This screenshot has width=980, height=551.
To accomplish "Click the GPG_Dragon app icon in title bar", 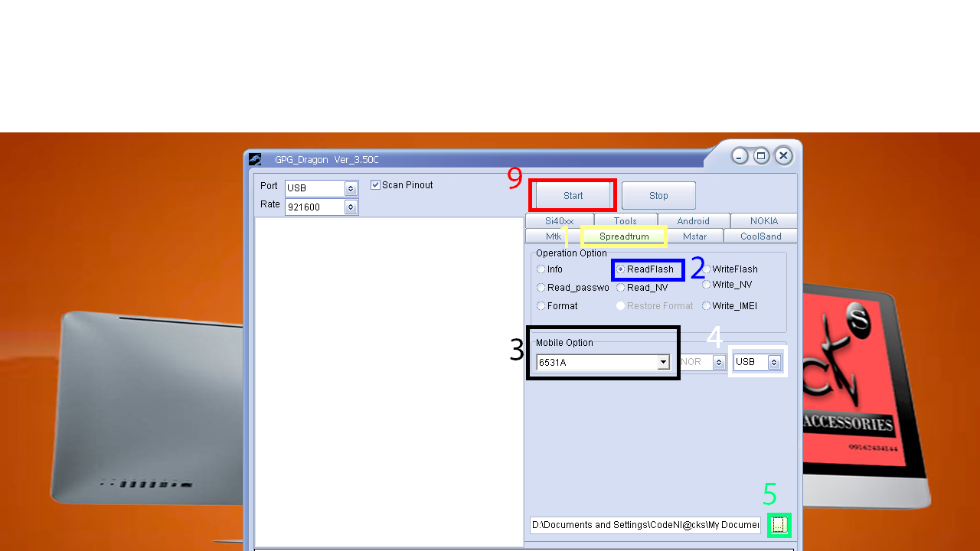I will point(255,159).
